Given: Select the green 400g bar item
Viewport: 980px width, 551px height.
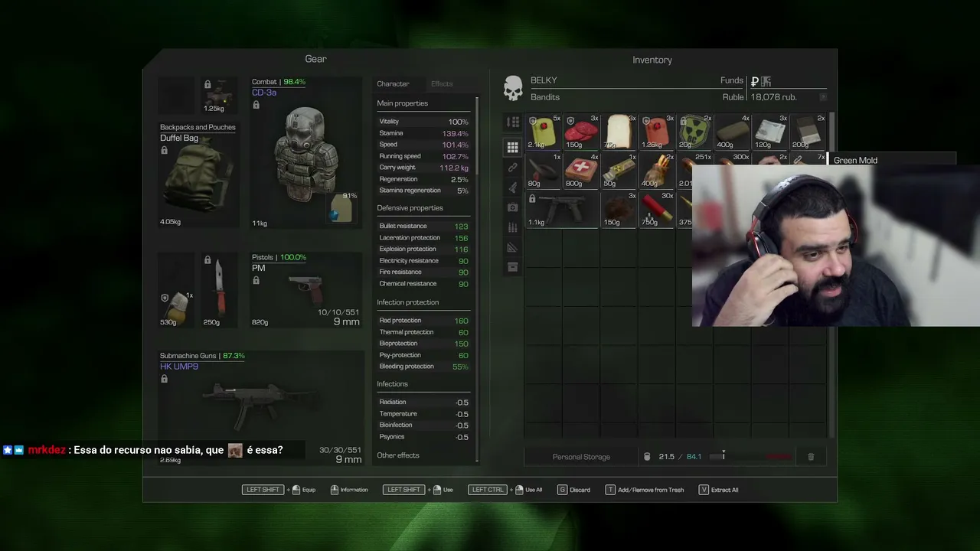Looking at the screenshot, I should coord(732,132).
